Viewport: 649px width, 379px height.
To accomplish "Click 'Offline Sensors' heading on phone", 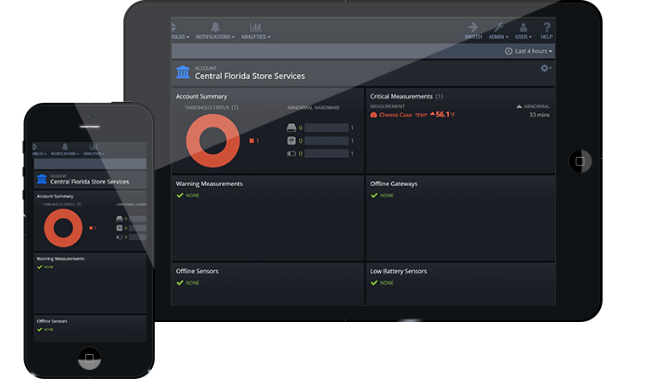I will [x=52, y=321].
